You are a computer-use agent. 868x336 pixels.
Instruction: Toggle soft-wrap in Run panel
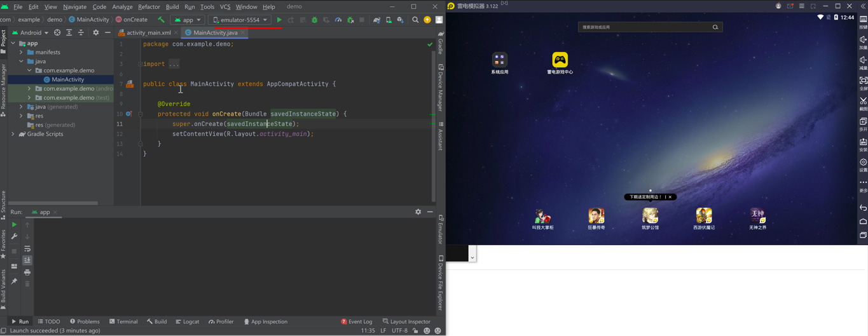point(27,248)
